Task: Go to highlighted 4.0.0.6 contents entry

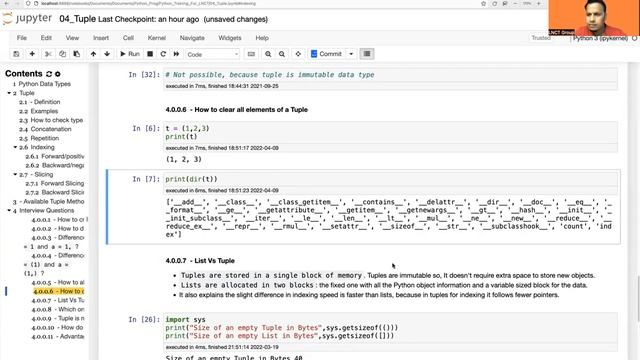Action: click(58, 291)
